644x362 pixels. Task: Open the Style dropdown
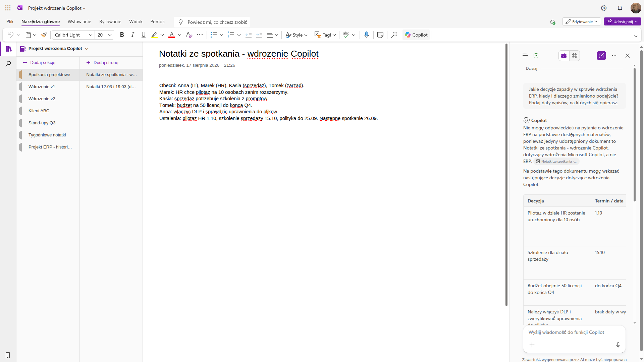[x=297, y=35]
